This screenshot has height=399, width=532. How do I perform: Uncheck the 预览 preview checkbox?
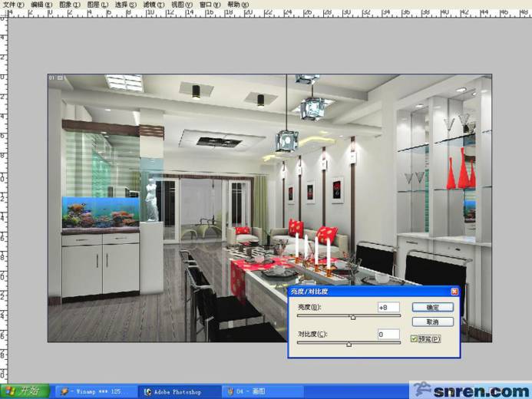click(415, 338)
